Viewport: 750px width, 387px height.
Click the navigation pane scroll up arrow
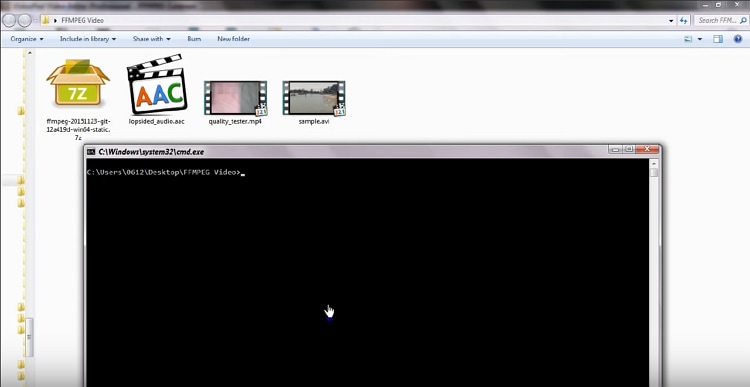coord(29,53)
